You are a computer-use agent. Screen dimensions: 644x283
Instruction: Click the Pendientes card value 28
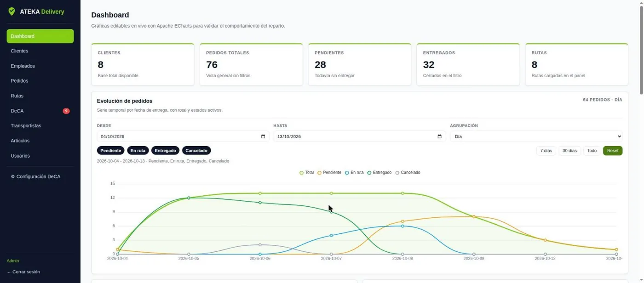click(320, 65)
